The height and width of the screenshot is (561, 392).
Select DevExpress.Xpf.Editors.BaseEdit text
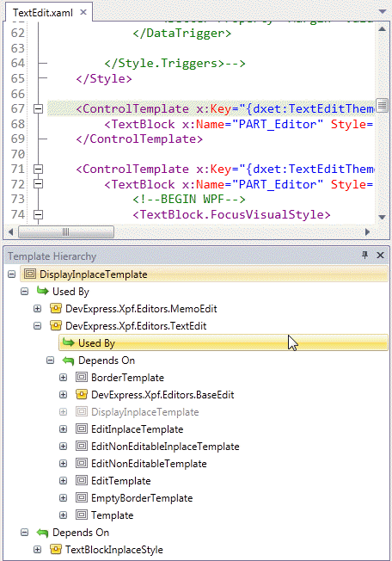pos(162,395)
